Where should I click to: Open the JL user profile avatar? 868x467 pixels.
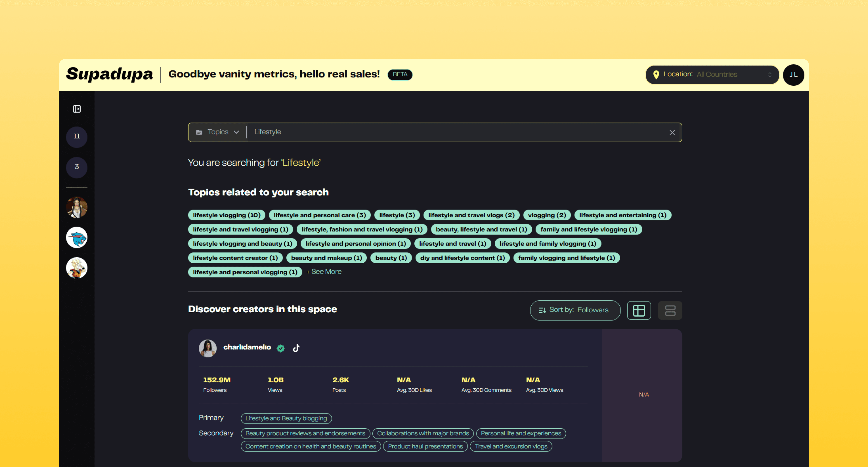tap(793, 75)
